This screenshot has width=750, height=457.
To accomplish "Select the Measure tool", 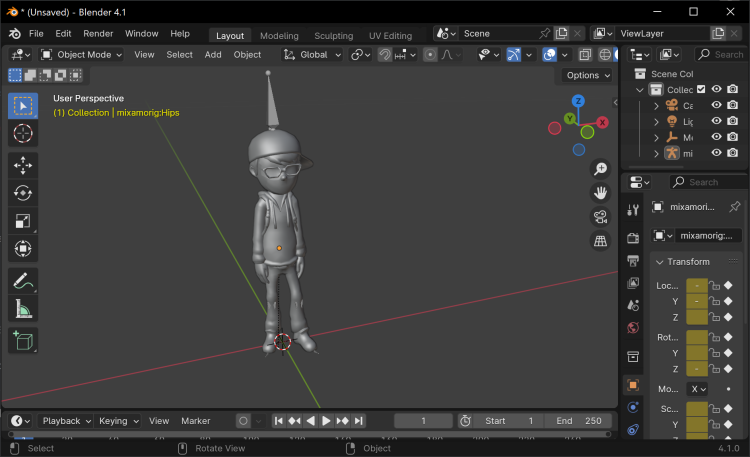I will [x=23, y=310].
